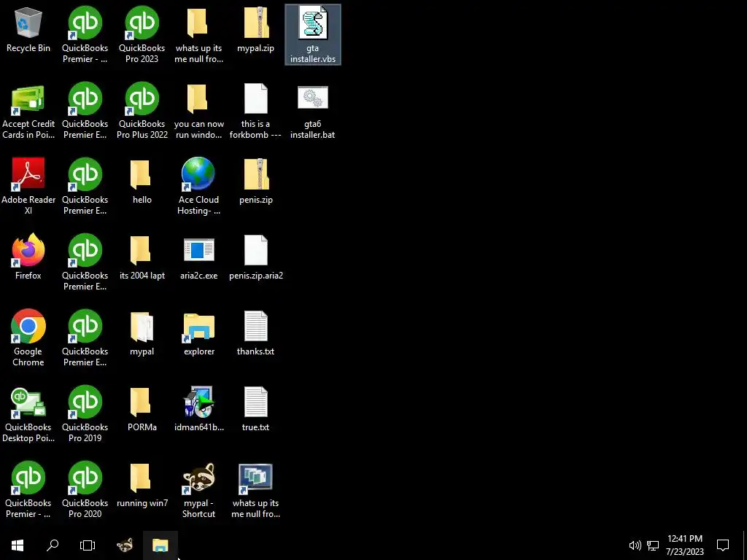Select the true.txt text file
Image resolution: width=747 pixels, height=560 pixels.
coord(256,410)
